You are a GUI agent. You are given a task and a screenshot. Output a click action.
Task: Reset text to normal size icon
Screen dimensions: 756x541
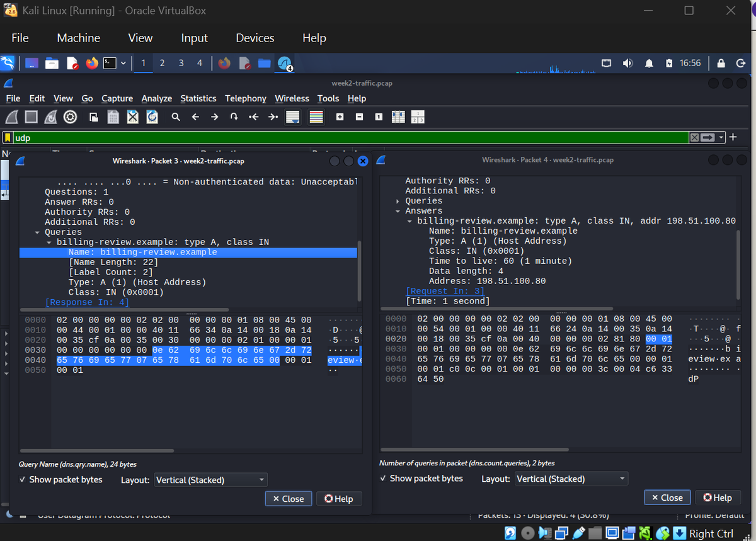coord(379,117)
